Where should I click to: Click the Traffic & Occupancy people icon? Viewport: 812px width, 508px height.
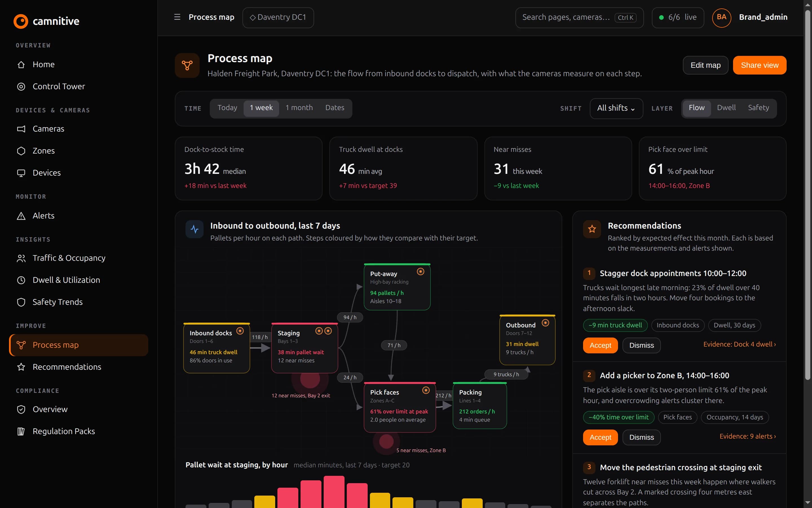21,258
